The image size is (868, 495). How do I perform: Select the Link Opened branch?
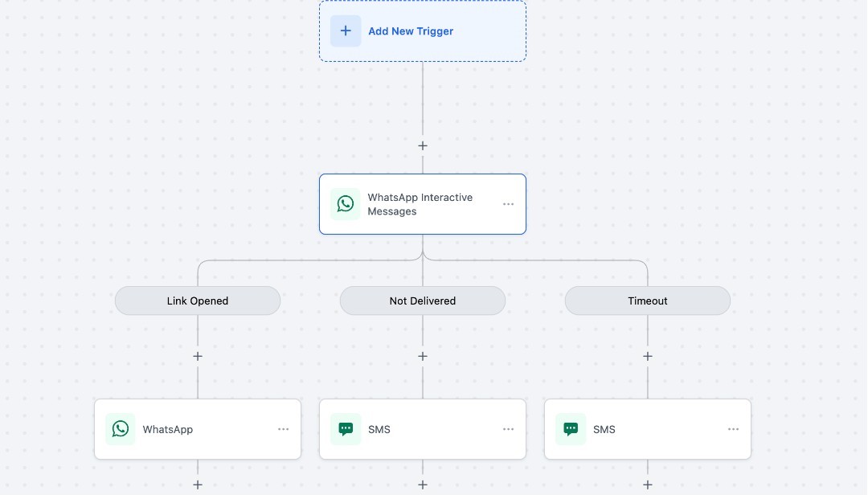pos(198,301)
